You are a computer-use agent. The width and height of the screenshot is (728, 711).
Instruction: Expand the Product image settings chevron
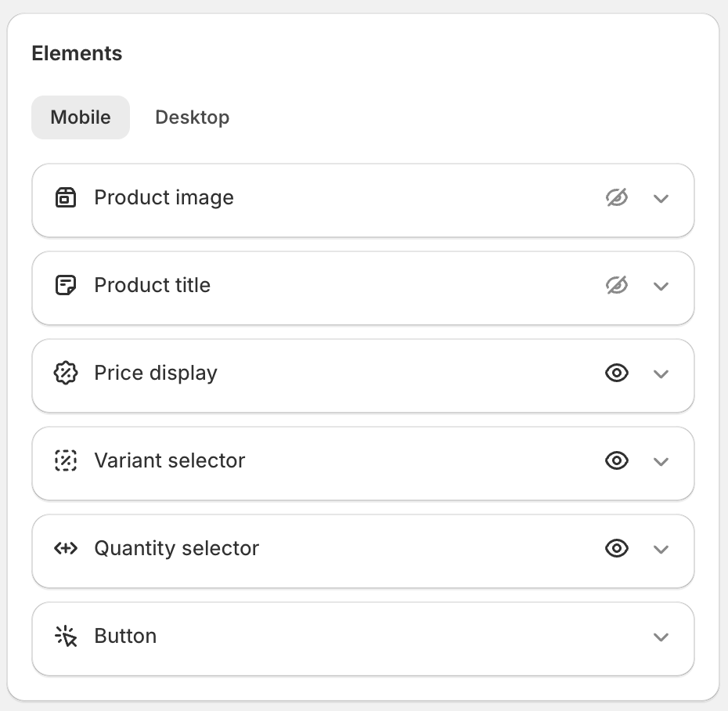tap(661, 199)
